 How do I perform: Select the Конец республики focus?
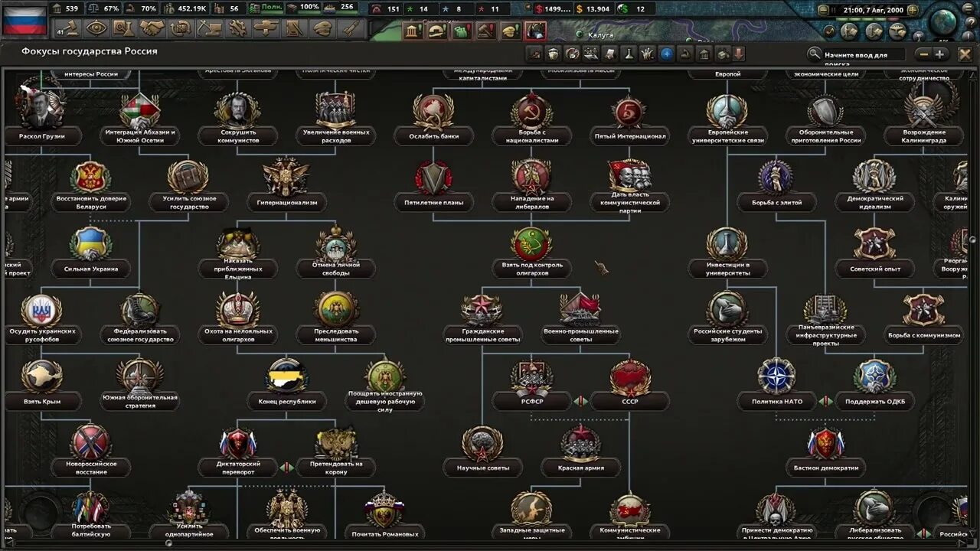click(287, 384)
